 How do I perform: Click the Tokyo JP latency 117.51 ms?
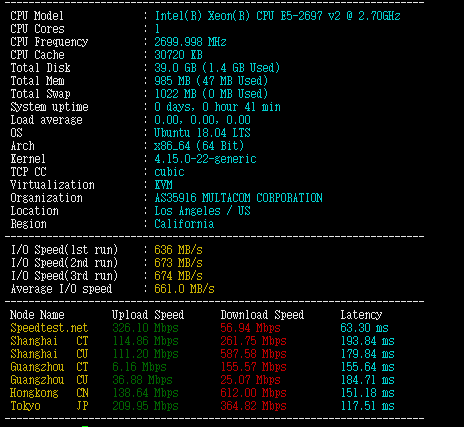(367, 406)
